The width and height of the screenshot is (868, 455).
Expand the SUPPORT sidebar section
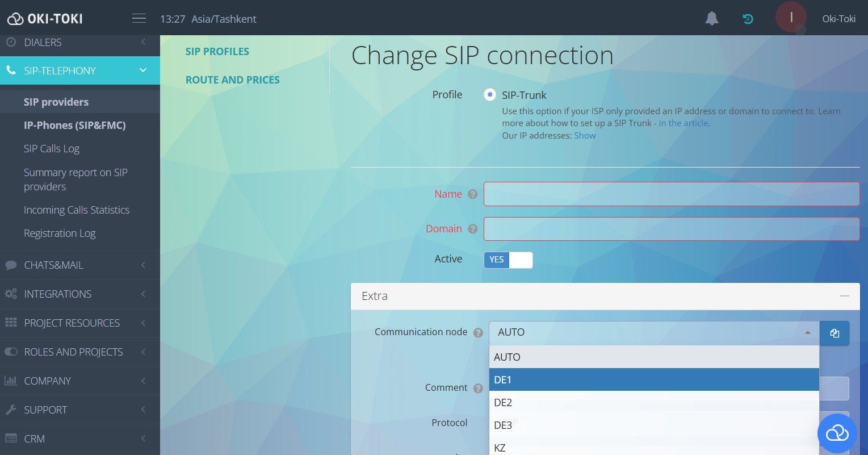pos(79,410)
